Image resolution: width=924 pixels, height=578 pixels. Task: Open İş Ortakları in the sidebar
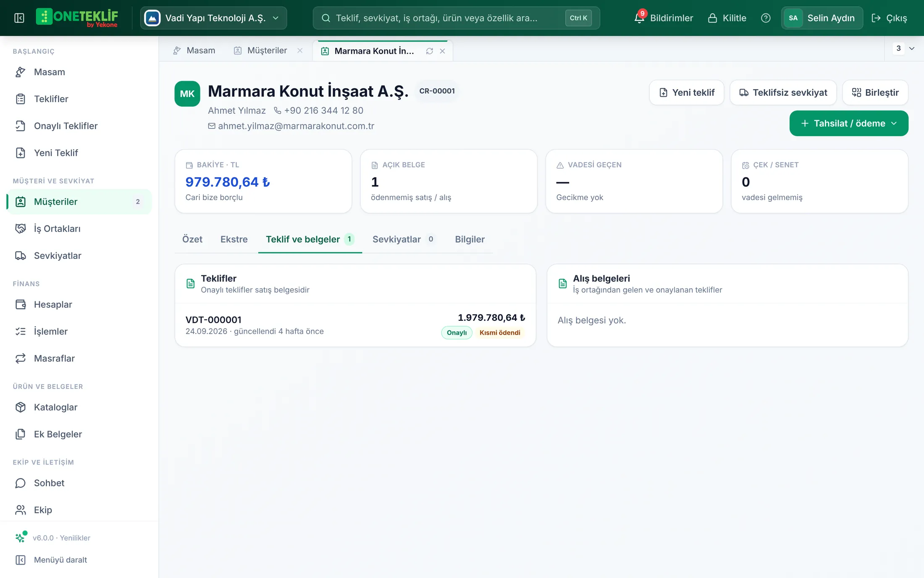pos(79,229)
